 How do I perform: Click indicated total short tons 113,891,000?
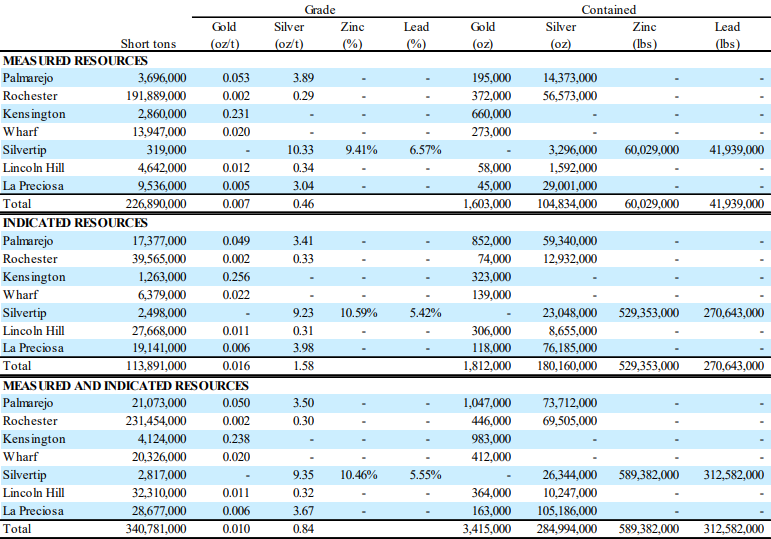(156, 366)
